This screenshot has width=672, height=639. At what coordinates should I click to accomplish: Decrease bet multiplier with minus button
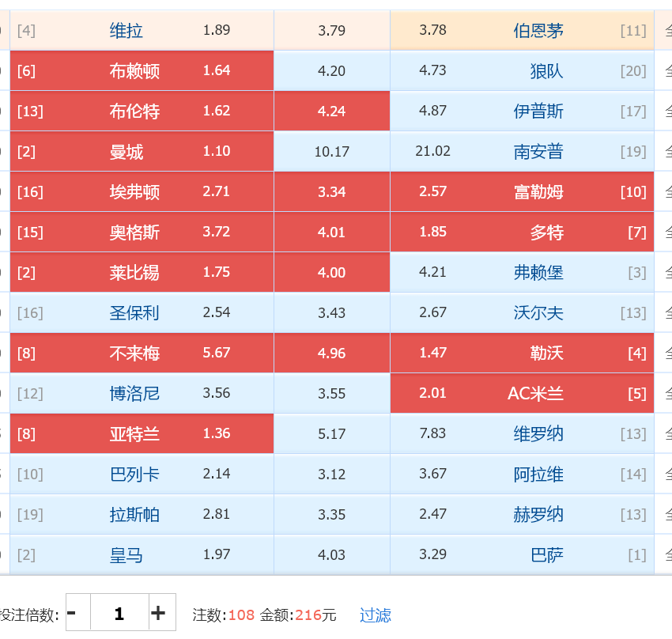tap(78, 612)
